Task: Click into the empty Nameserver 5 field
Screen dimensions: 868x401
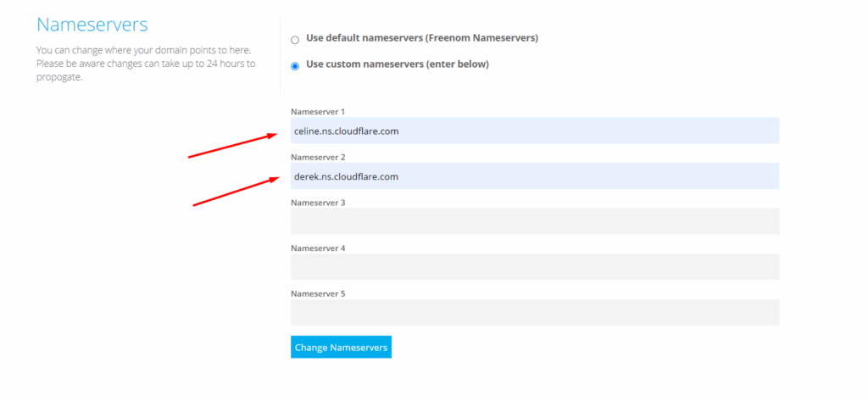Action: pos(535,312)
